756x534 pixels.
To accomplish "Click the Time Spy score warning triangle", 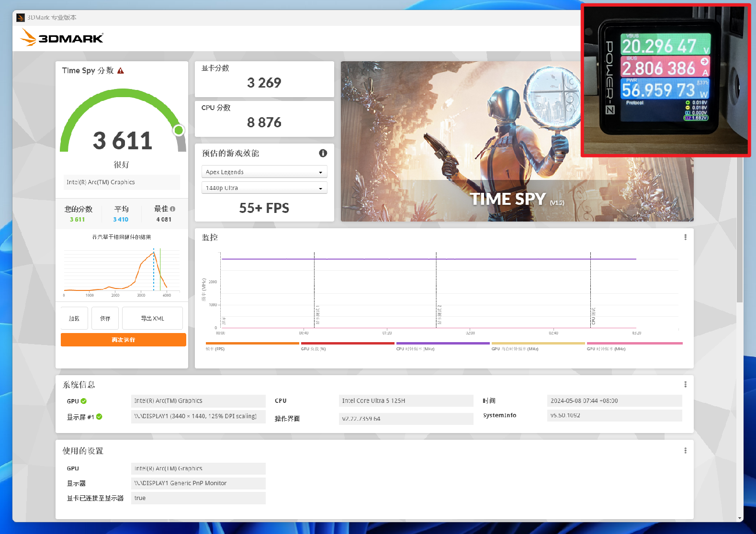I will click(x=121, y=71).
